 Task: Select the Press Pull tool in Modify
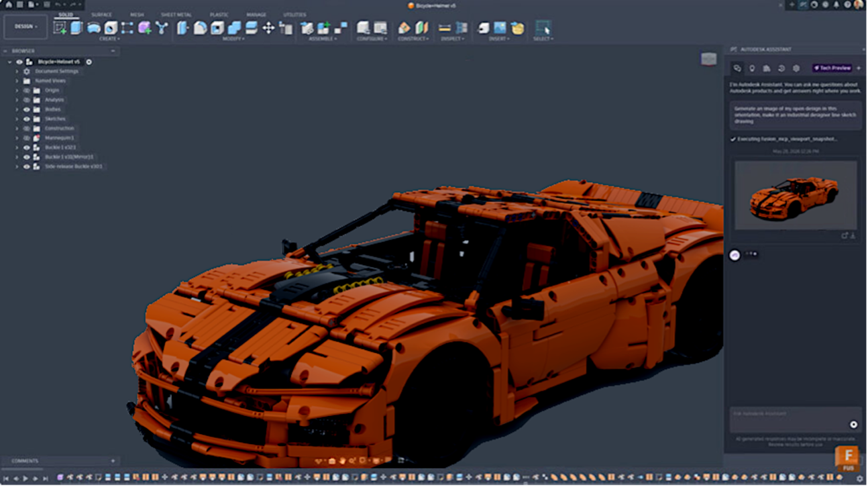coord(183,28)
